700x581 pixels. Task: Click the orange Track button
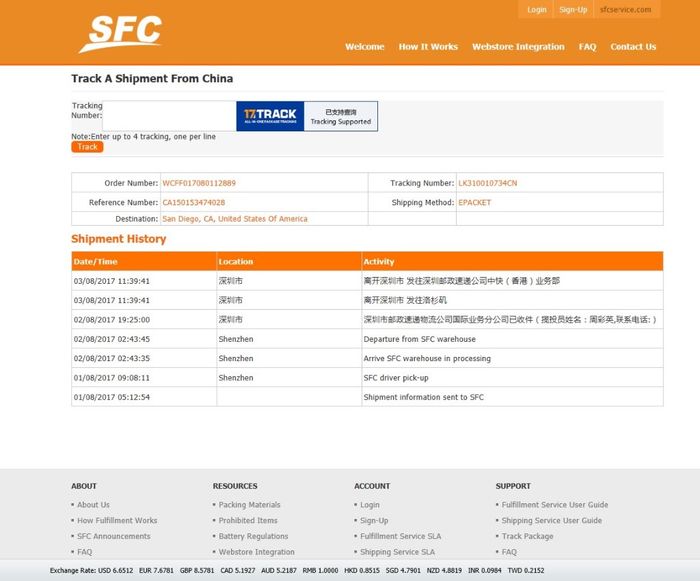(87, 147)
